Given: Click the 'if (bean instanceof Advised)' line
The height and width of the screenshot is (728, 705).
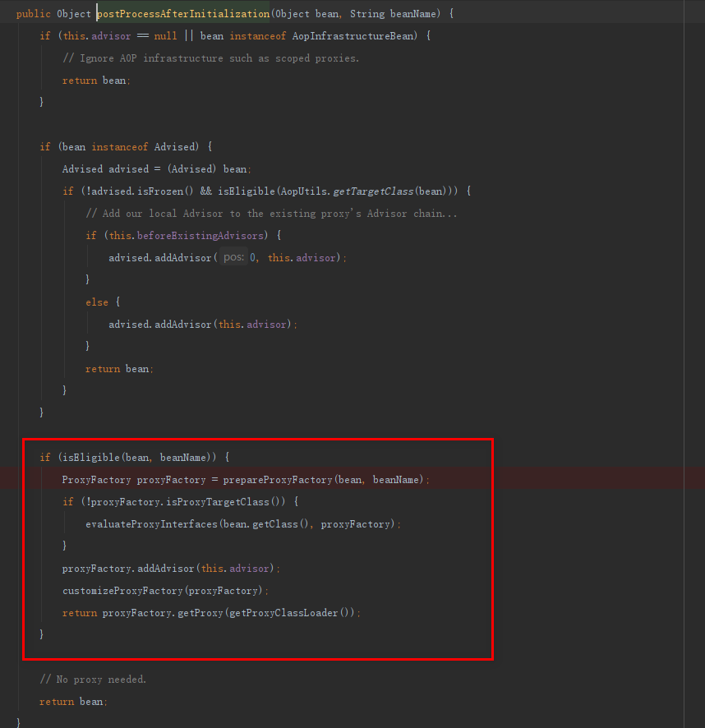Looking at the screenshot, I should pos(126,147).
